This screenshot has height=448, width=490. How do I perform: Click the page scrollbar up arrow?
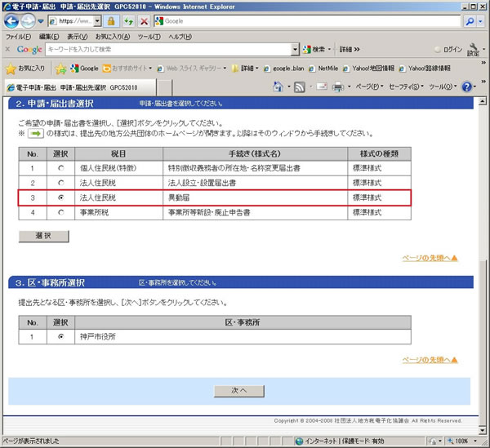(x=483, y=101)
